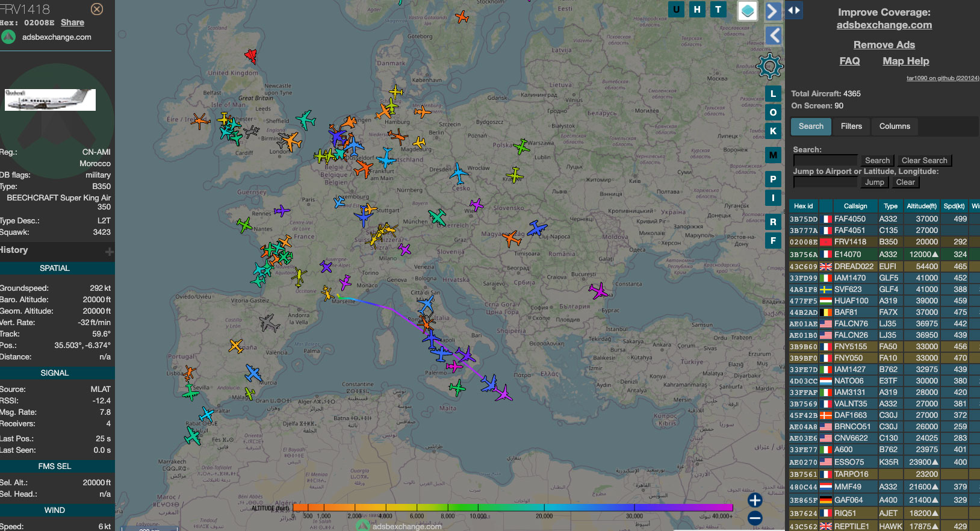This screenshot has width=980, height=531.
Task: Toggle the K map button
Action: [773, 131]
